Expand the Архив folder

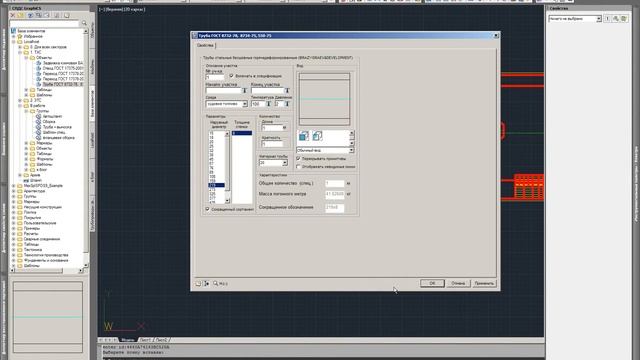tap(20, 175)
